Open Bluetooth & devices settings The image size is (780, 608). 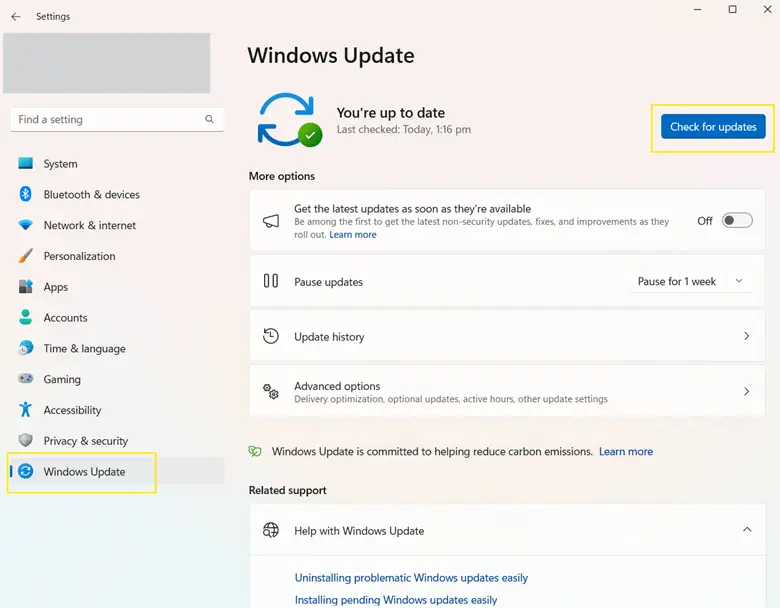pos(117,195)
